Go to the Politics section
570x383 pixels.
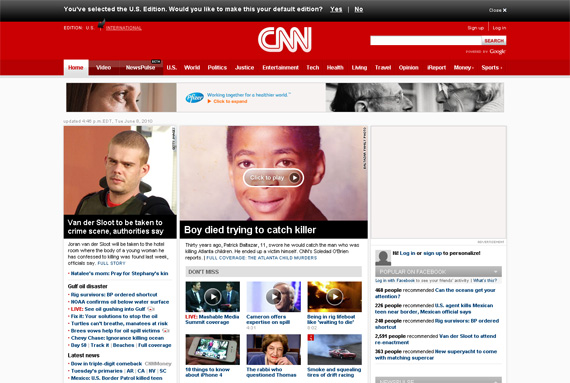tap(217, 68)
